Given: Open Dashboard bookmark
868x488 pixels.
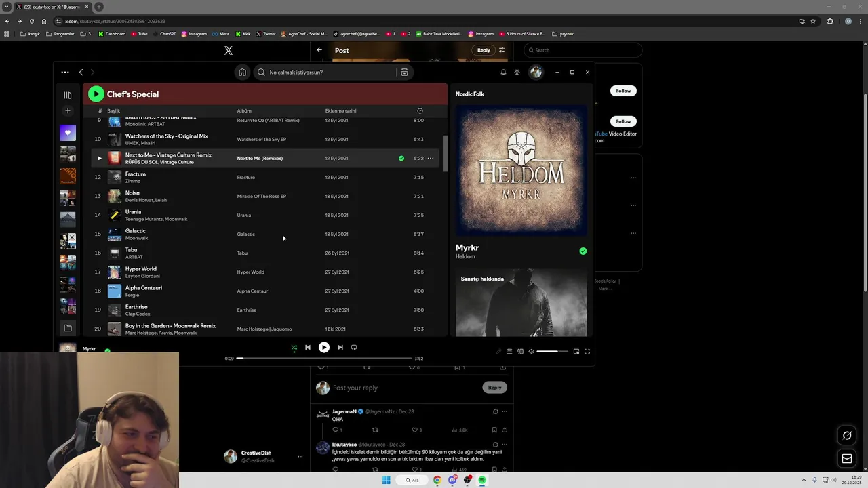Looking at the screenshot, I should (112, 33).
